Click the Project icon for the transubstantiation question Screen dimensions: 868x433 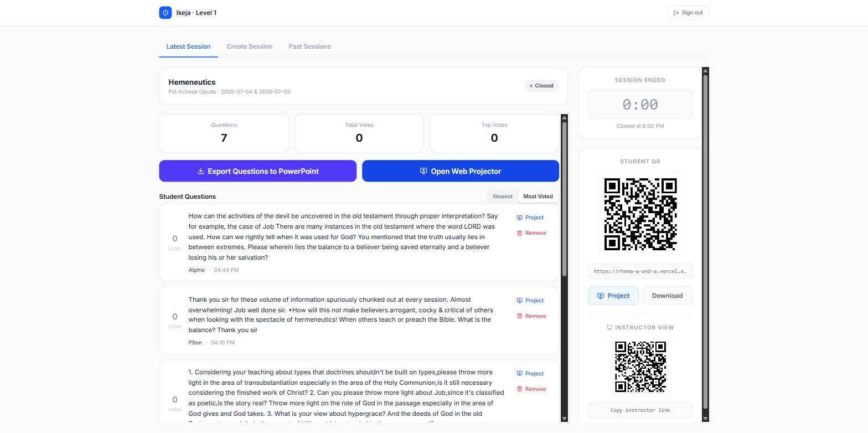coord(519,374)
